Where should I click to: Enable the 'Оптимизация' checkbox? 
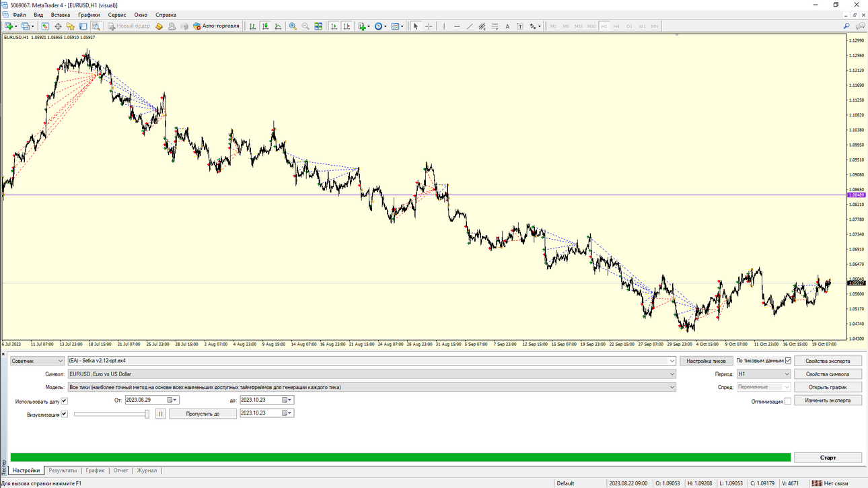tap(788, 401)
